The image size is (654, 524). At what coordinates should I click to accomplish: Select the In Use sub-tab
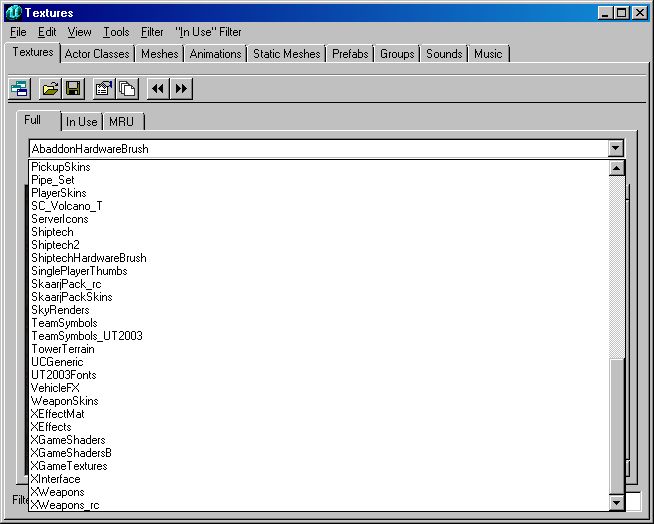coord(81,122)
